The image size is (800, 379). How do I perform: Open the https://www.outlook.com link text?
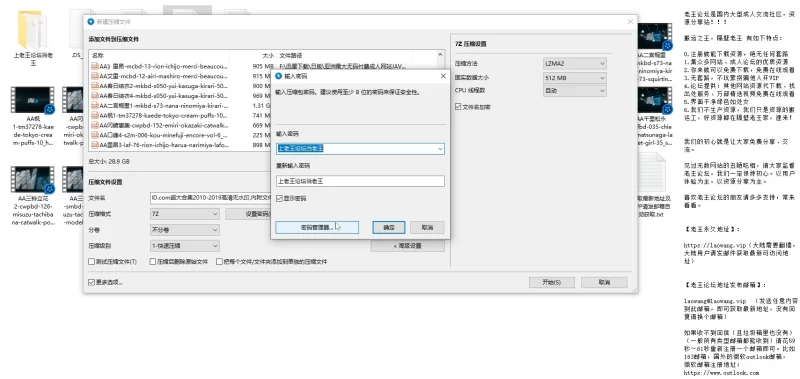tap(721, 373)
